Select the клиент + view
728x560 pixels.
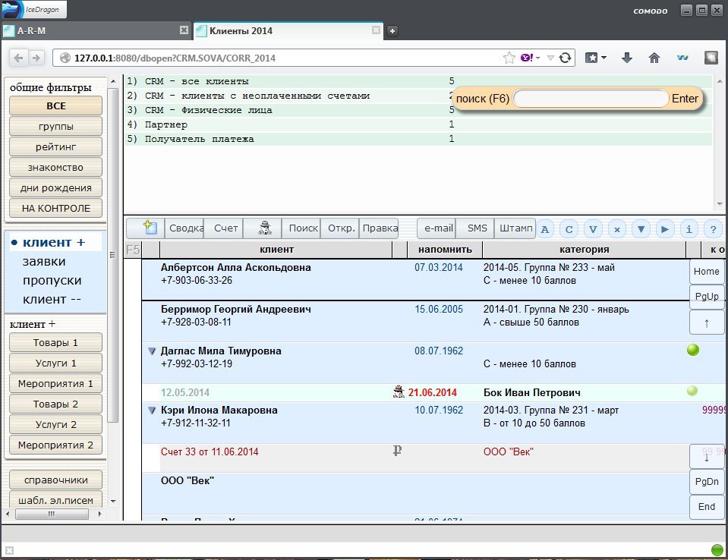[x=54, y=243]
